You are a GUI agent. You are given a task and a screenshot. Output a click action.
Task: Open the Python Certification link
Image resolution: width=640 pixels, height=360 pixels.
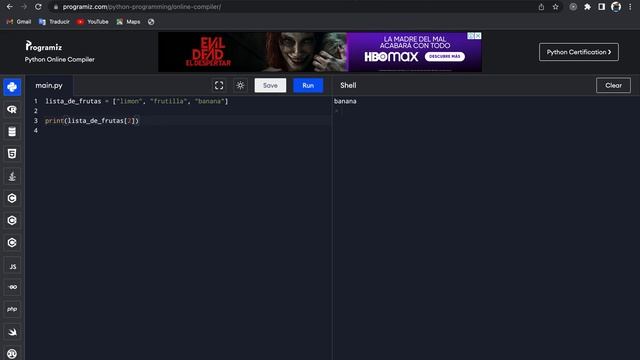pyautogui.click(x=578, y=52)
